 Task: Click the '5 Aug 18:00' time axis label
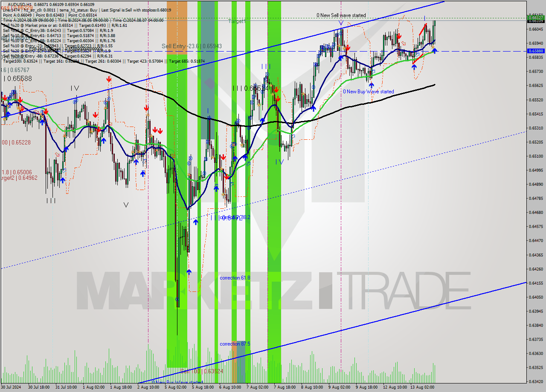pos(203,388)
